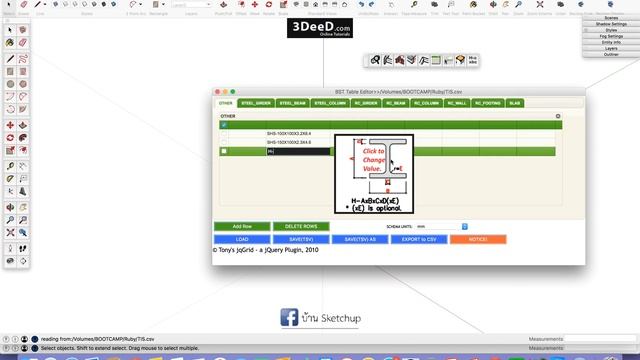Viewport: 640px width, 360px height.
Task: Select the Freehand squiggle tool in the left palette
Action: (23, 59)
